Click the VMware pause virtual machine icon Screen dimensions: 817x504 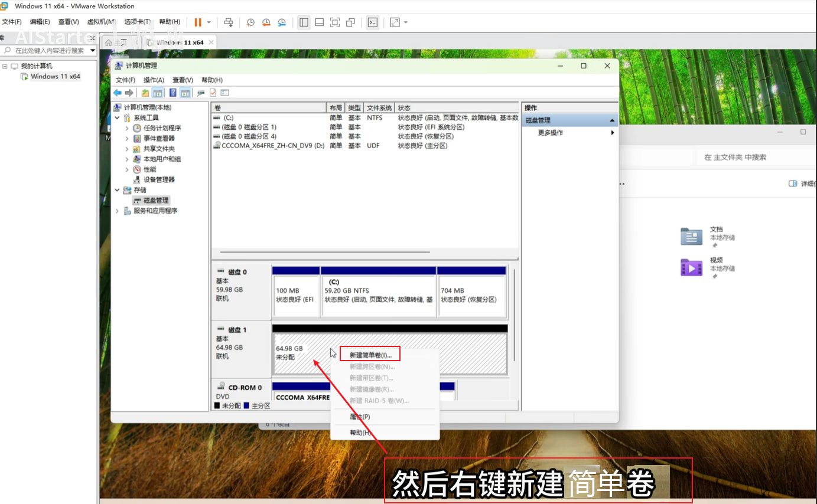197,22
